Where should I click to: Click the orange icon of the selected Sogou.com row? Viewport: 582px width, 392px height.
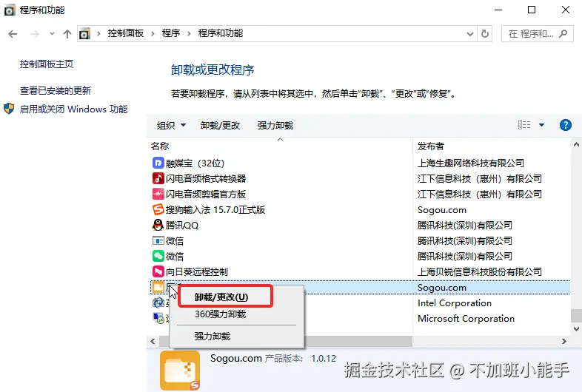tap(158, 287)
